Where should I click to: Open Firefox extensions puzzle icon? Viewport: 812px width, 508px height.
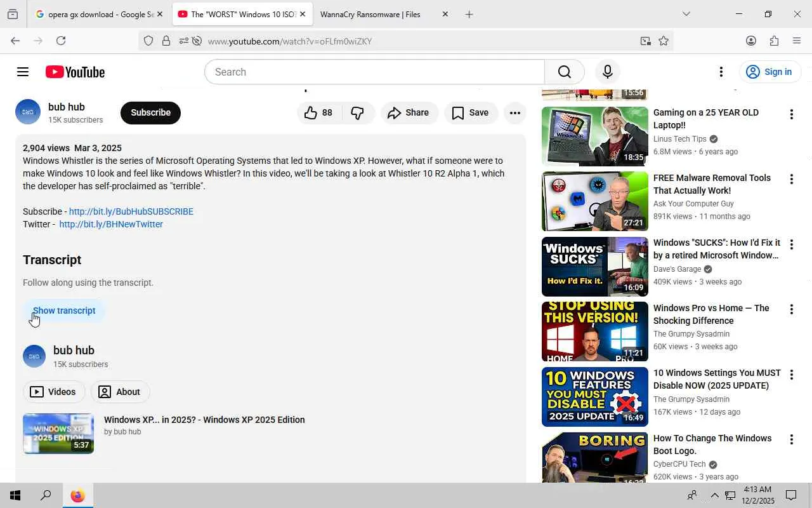[x=774, y=41]
